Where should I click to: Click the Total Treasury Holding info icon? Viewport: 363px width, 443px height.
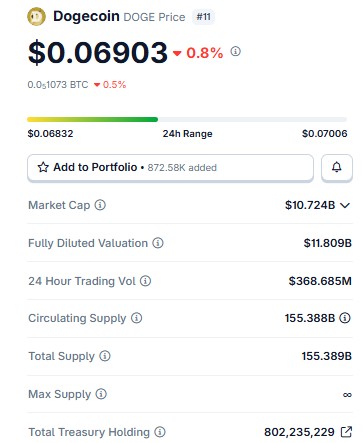160,432
